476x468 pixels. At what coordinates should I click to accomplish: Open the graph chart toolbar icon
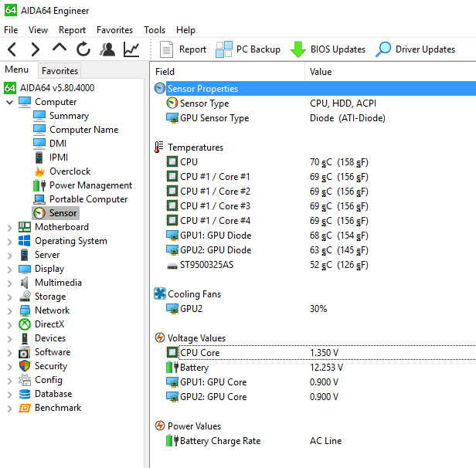click(131, 49)
